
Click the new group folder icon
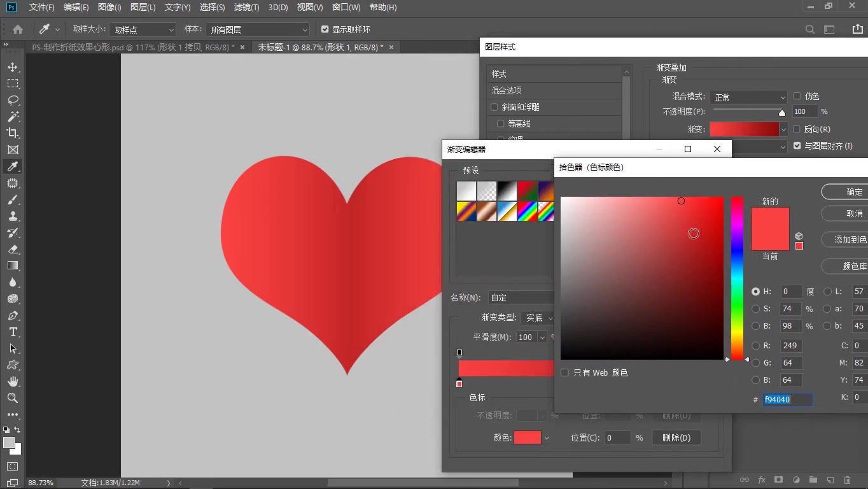tap(813, 479)
